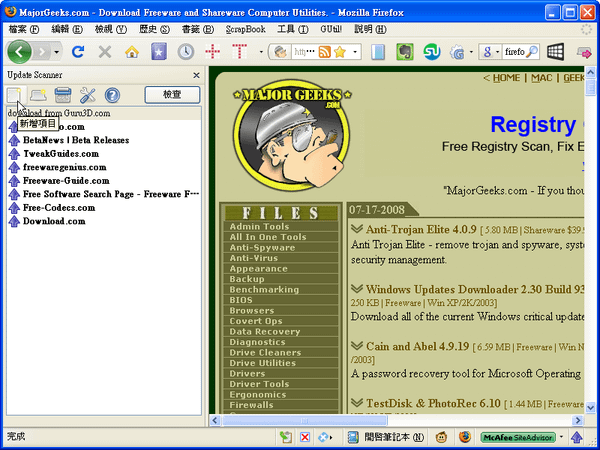Open the GUtil! menu
This screenshot has width=600, height=450.
click(x=331, y=29)
